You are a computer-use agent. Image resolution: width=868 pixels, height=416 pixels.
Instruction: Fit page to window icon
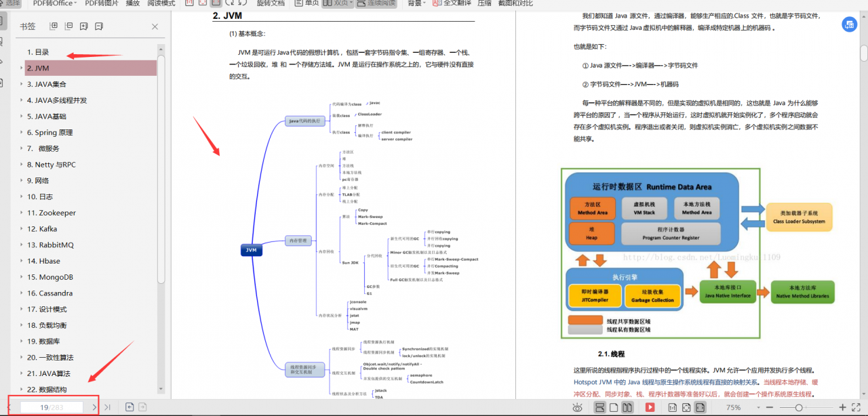[x=686, y=407]
